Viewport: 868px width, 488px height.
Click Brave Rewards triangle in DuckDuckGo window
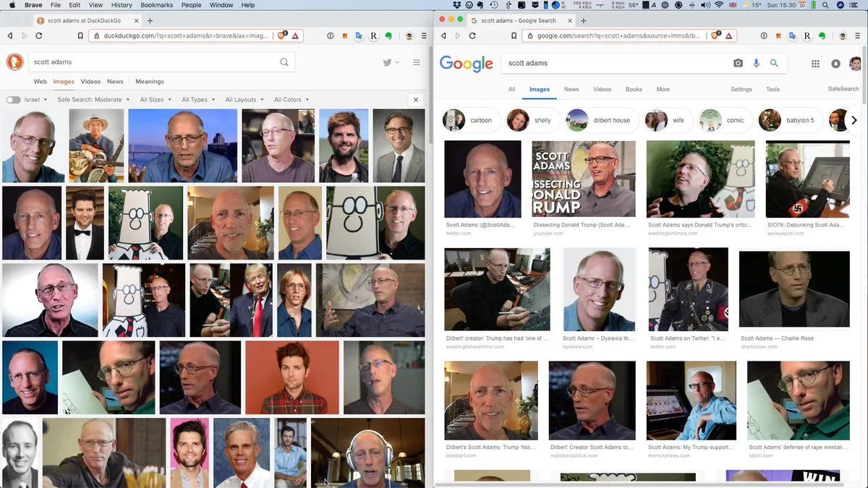tap(297, 35)
